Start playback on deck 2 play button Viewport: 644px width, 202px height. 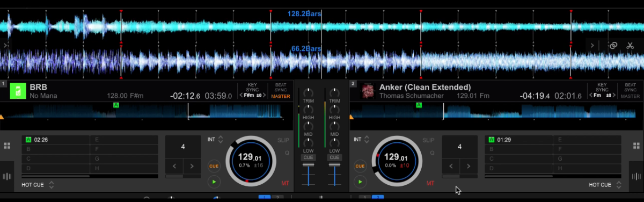(x=360, y=182)
